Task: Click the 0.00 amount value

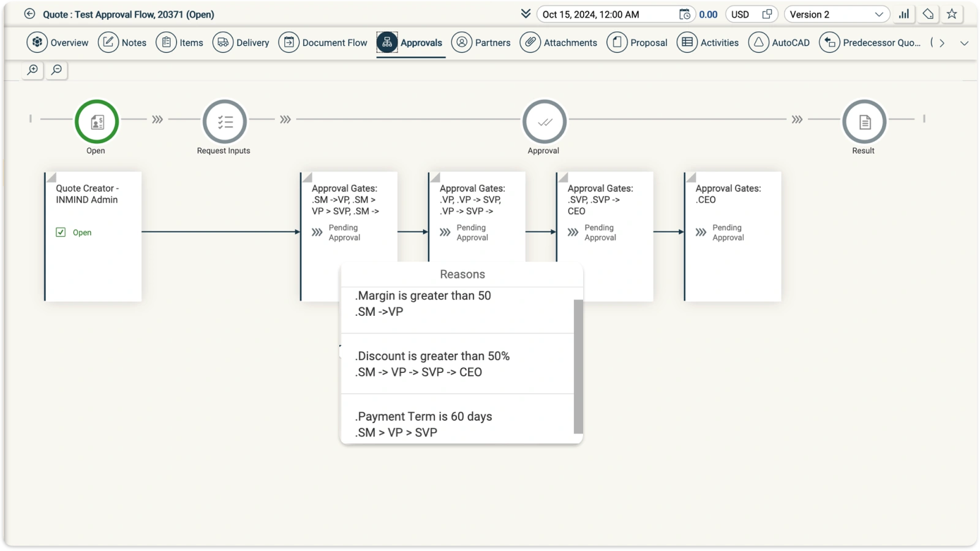Action: coord(708,14)
